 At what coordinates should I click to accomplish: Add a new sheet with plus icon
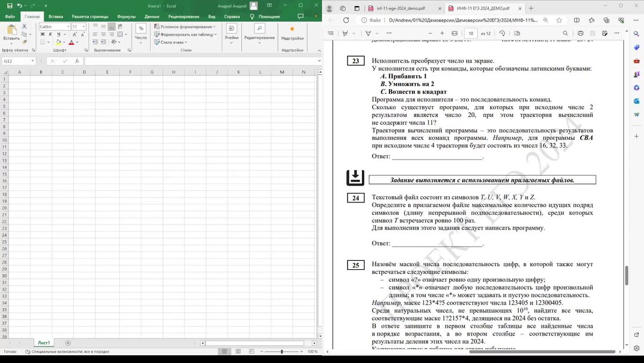click(68, 343)
